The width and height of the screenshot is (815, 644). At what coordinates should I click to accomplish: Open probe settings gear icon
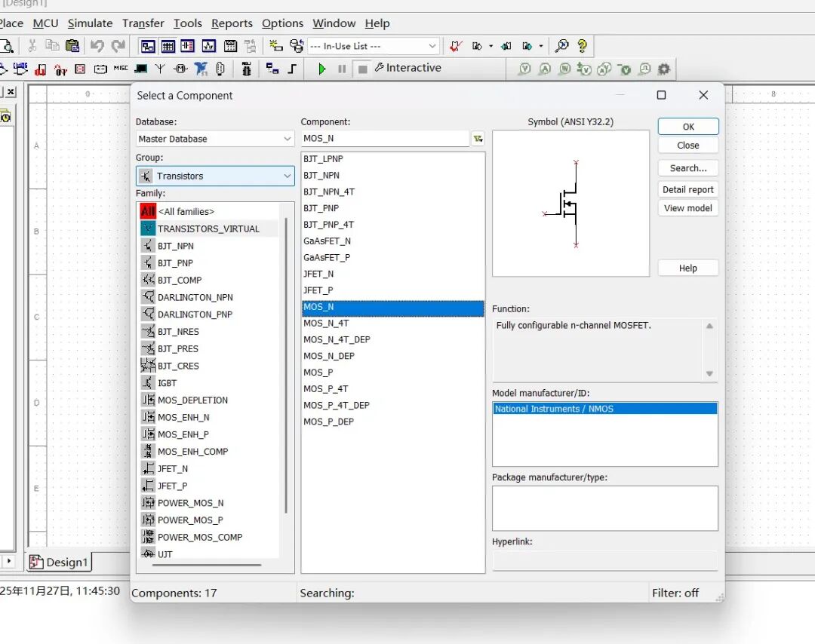(x=664, y=69)
